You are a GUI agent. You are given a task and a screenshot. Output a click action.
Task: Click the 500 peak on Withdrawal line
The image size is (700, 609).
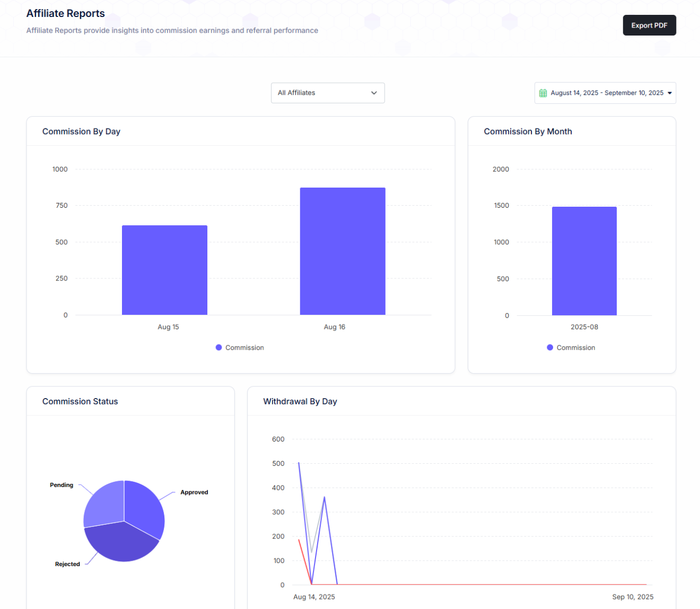click(x=299, y=463)
